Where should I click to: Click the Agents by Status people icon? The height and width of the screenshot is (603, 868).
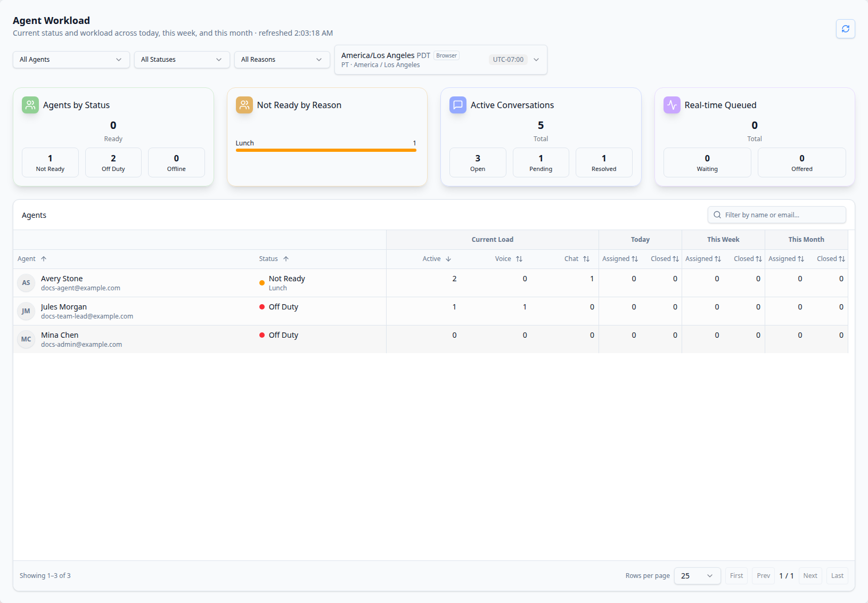[x=30, y=105]
